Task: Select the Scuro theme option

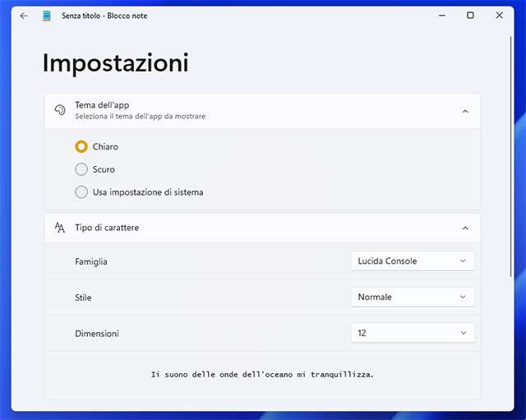Action: [81, 169]
